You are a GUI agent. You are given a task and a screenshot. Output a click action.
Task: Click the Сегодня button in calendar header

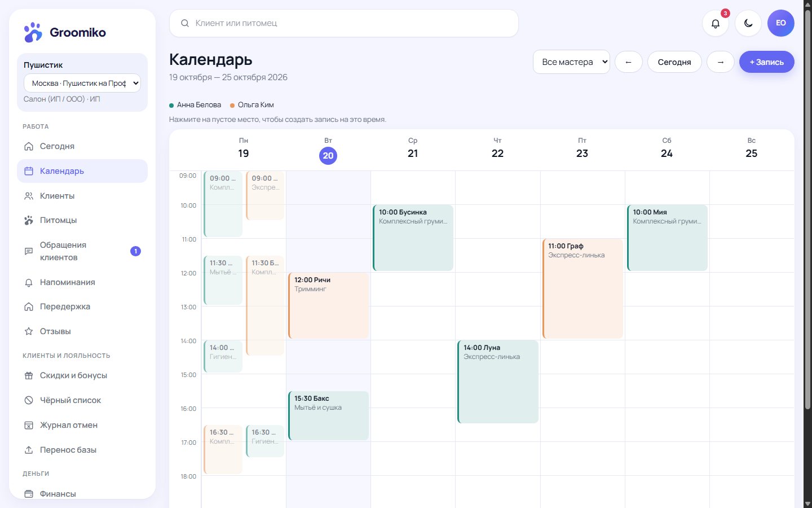[674, 62]
